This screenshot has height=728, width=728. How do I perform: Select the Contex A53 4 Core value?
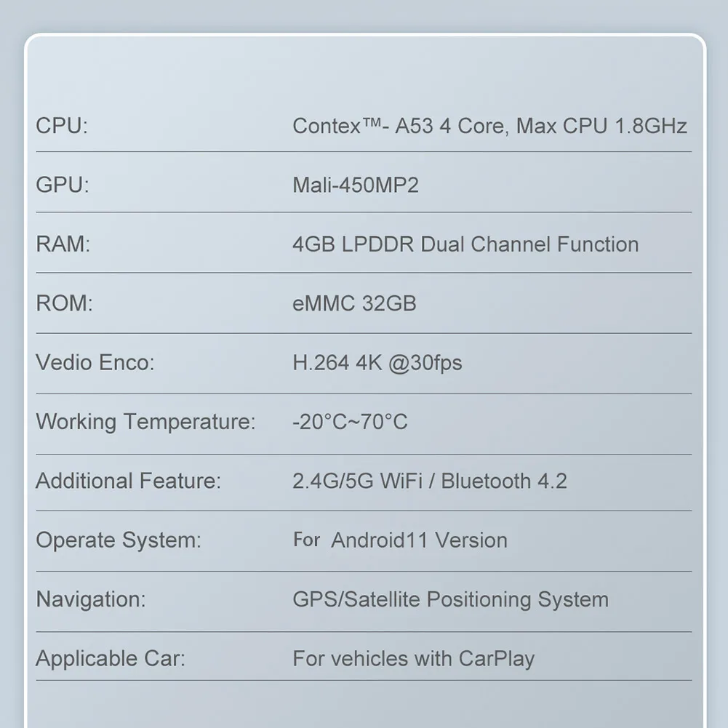tap(489, 126)
